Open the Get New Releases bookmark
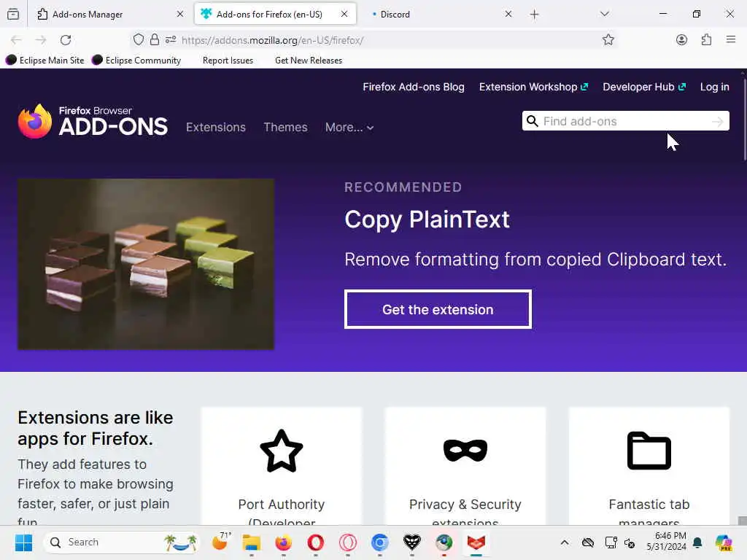 (x=309, y=61)
